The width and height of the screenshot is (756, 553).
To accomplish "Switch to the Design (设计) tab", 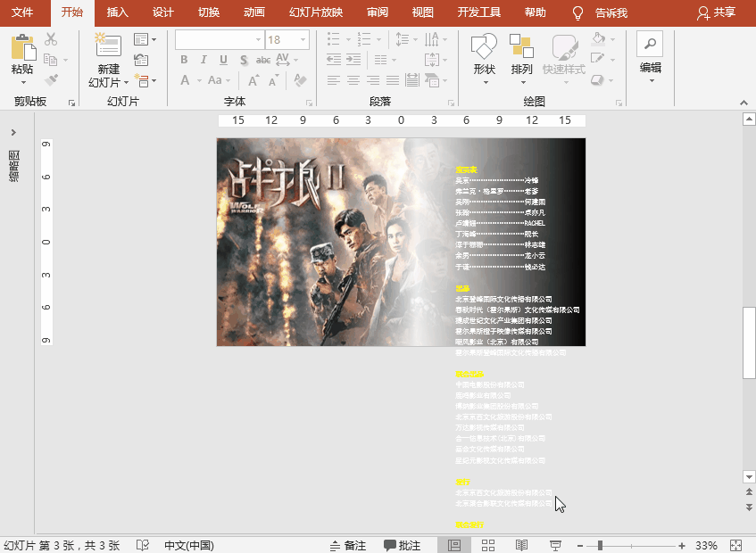I will tap(163, 12).
